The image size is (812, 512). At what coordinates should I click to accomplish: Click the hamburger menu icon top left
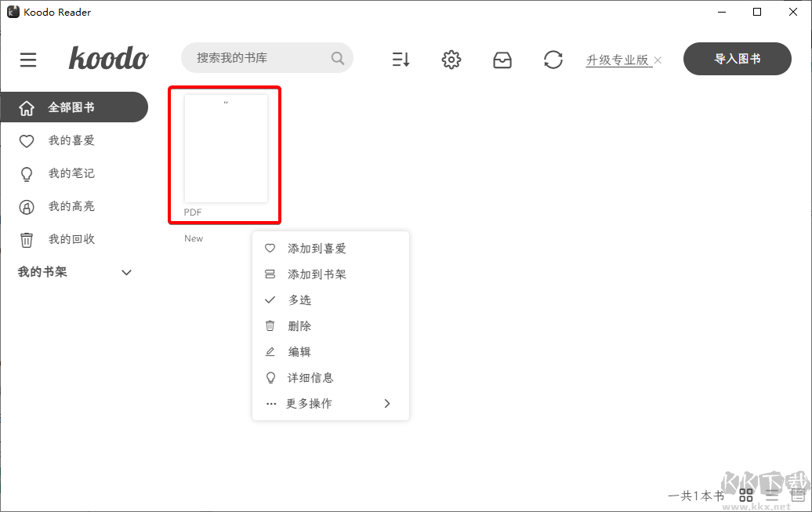pos(28,59)
